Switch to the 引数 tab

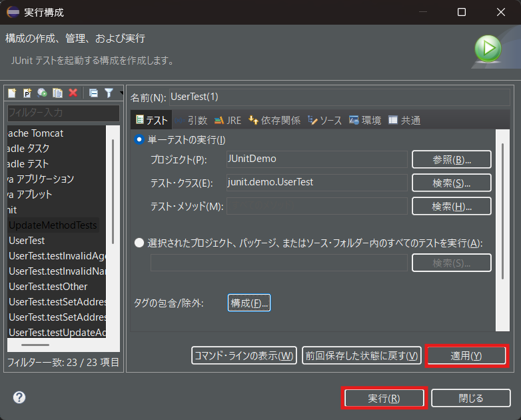point(191,120)
